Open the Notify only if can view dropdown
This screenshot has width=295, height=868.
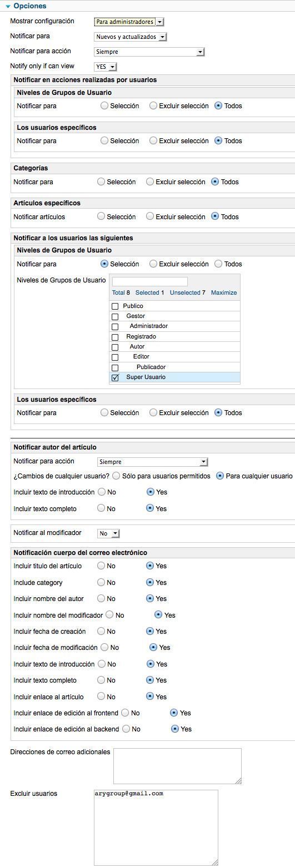click(106, 67)
